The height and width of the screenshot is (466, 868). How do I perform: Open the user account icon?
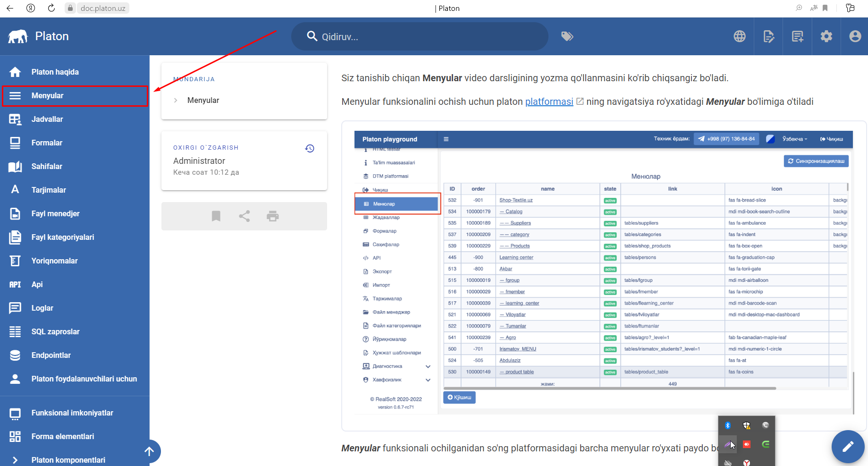pyautogui.click(x=855, y=36)
